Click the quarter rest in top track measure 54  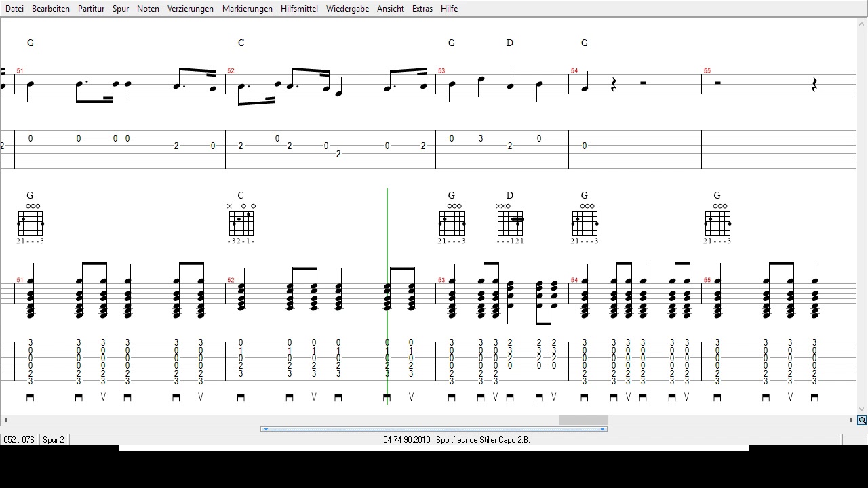coord(613,85)
